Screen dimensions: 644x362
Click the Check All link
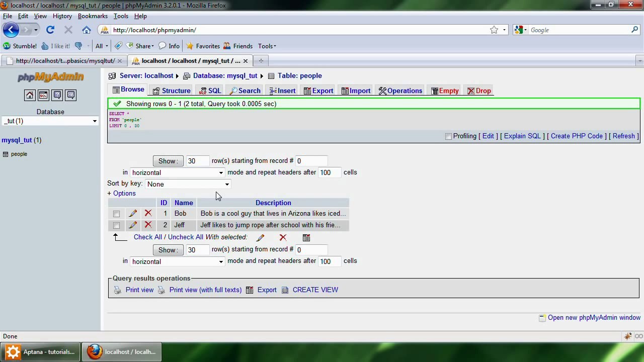(148, 237)
